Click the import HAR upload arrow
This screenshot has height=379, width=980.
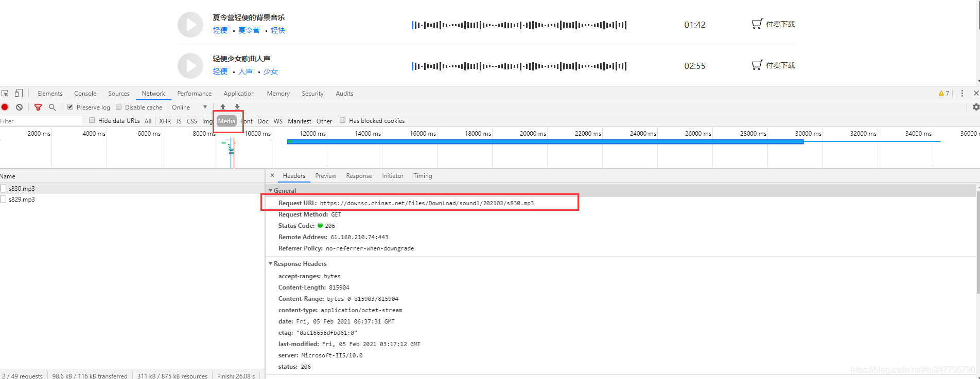[223, 107]
